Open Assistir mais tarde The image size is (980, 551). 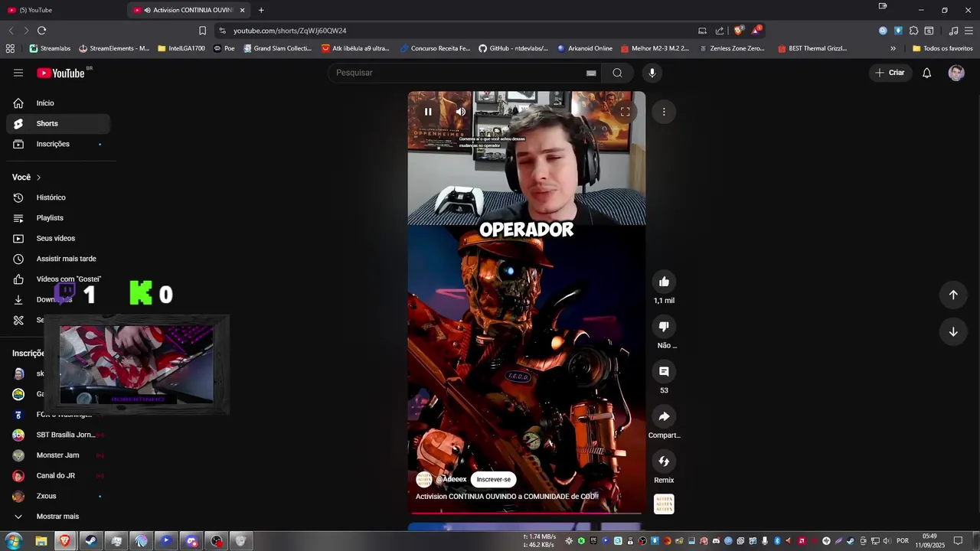58,259
